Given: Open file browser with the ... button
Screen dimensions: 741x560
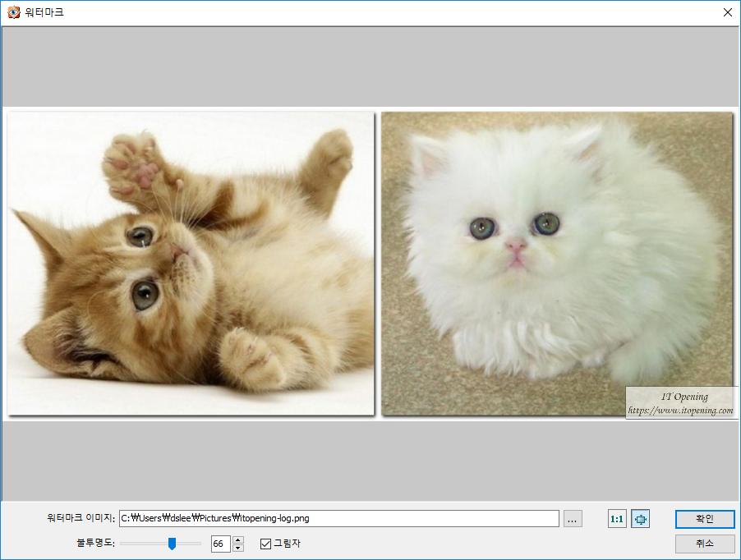Looking at the screenshot, I should click(x=573, y=519).
